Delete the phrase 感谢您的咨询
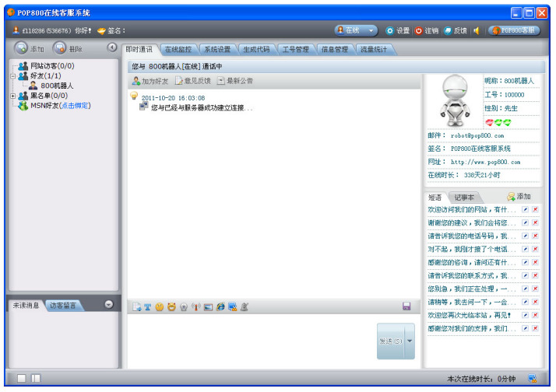The image size is (556, 392). pyautogui.click(x=536, y=262)
